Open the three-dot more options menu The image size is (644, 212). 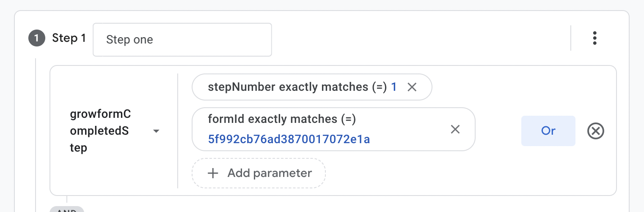(594, 38)
